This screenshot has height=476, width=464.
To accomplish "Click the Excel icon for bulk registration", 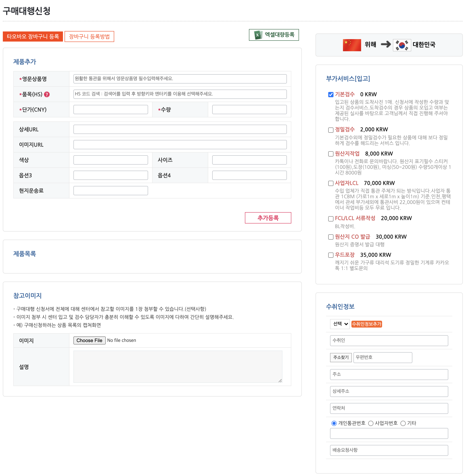I will point(258,35).
